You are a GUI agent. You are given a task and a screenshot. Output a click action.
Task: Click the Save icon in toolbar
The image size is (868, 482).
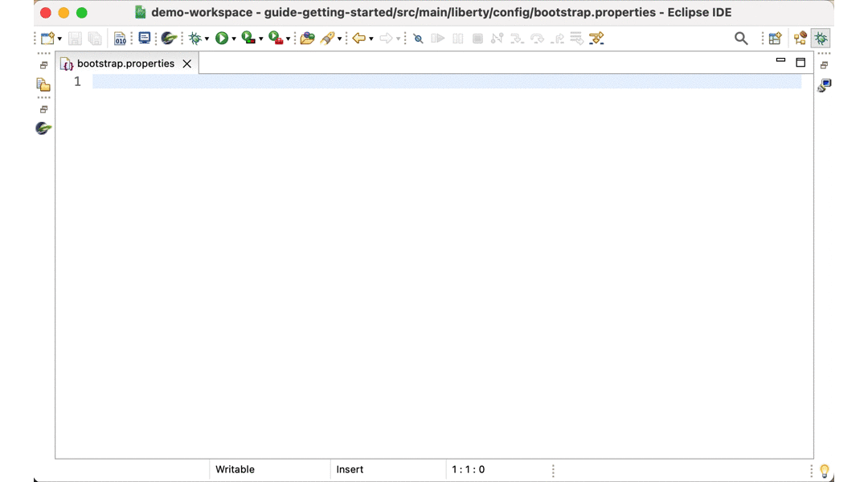pyautogui.click(x=75, y=39)
